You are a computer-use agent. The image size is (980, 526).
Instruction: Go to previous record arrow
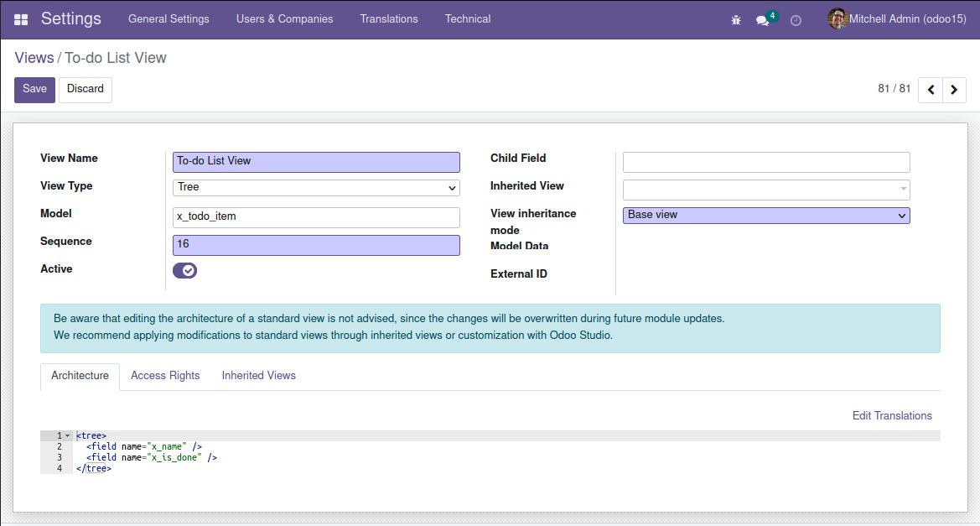pyautogui.click(x=931, y=90)
